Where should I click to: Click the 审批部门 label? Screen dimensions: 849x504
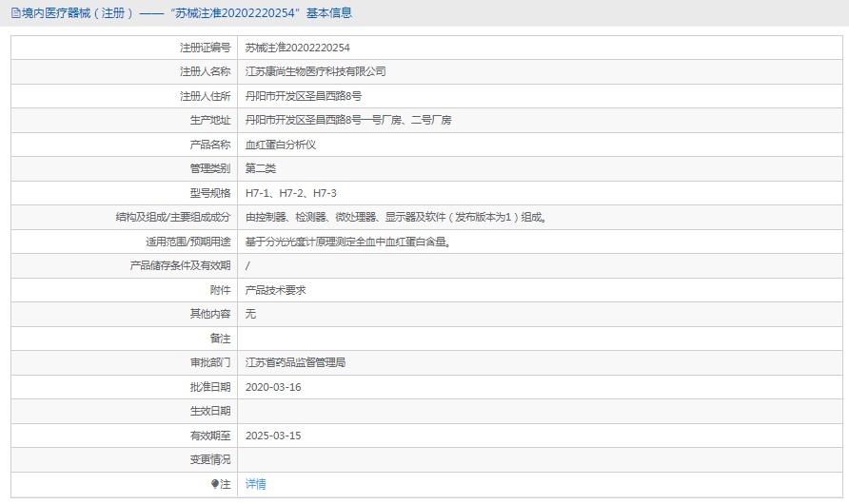tap(210, 362)
